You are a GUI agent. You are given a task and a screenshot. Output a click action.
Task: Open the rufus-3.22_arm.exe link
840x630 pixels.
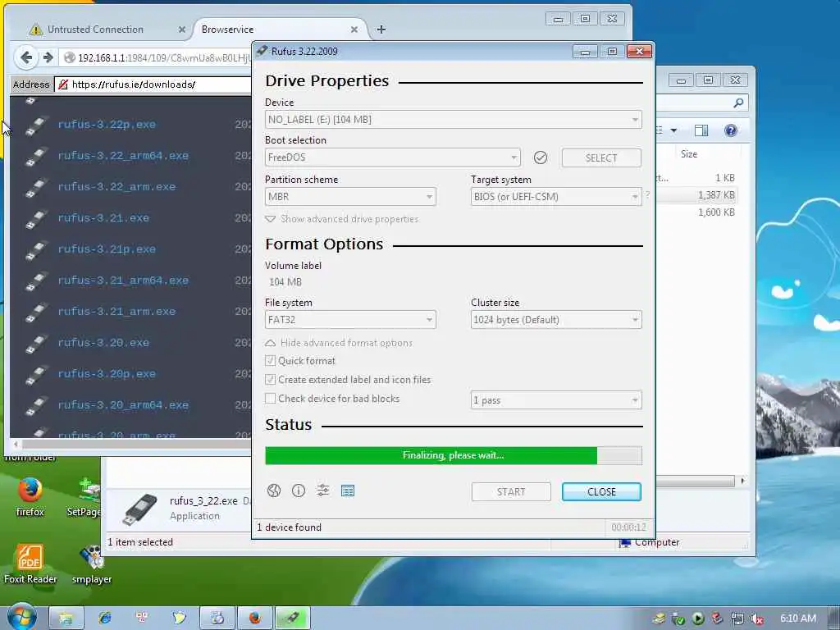[116, 187]
